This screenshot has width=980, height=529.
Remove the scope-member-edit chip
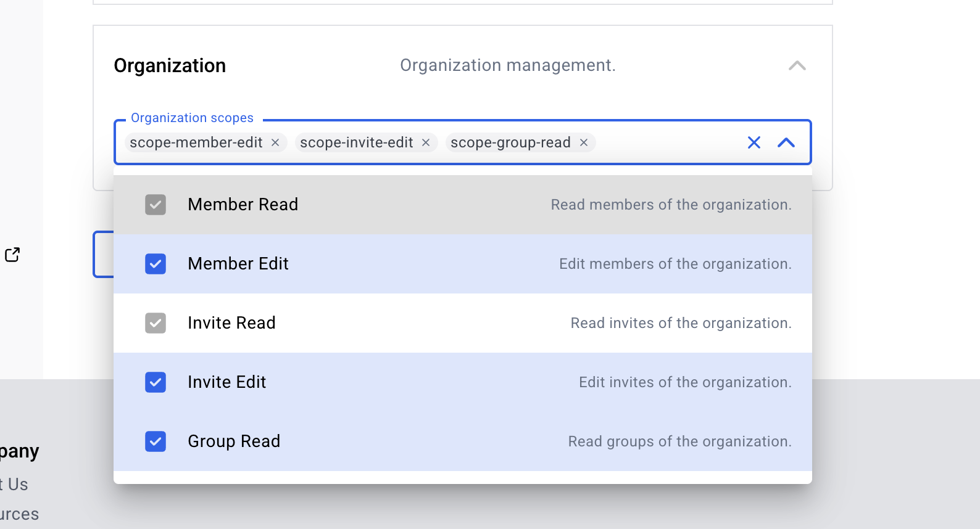[x=275, y=142]
